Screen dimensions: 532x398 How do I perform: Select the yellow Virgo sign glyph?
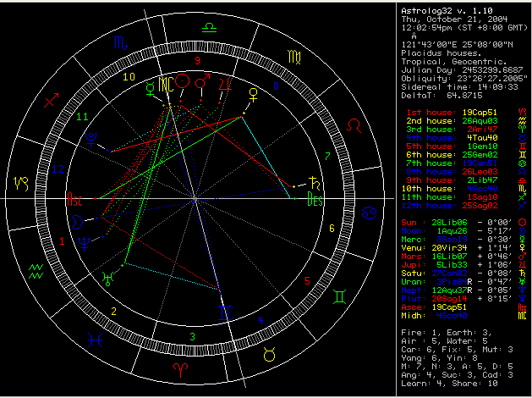[x=293, y=58]
